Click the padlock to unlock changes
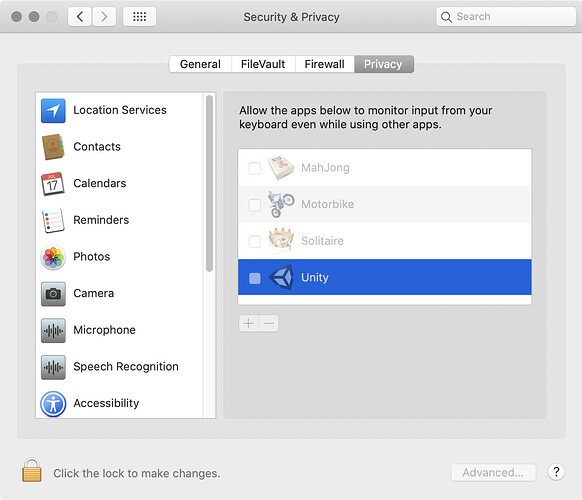This screenshot has height=500, width=582. (32, 470)
